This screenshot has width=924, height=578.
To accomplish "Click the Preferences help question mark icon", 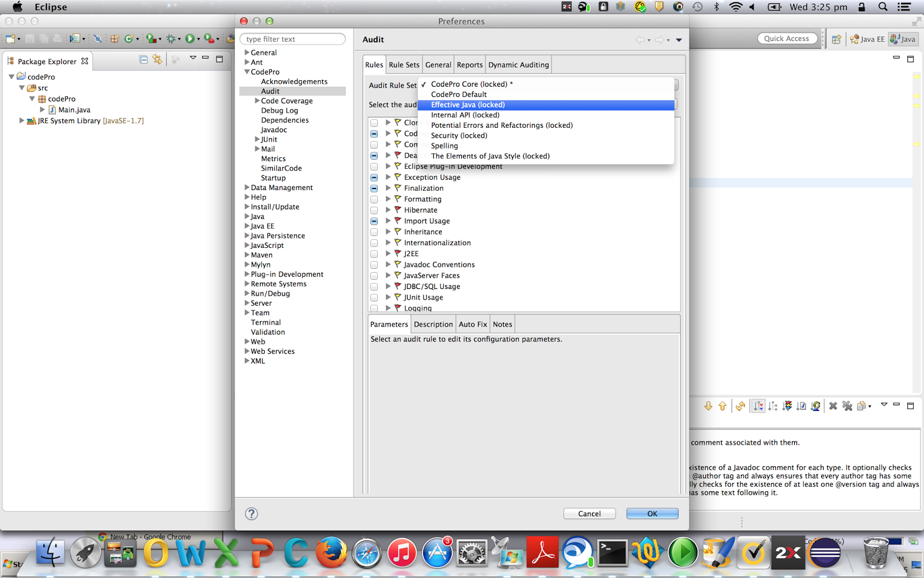I will click(251, 513).
